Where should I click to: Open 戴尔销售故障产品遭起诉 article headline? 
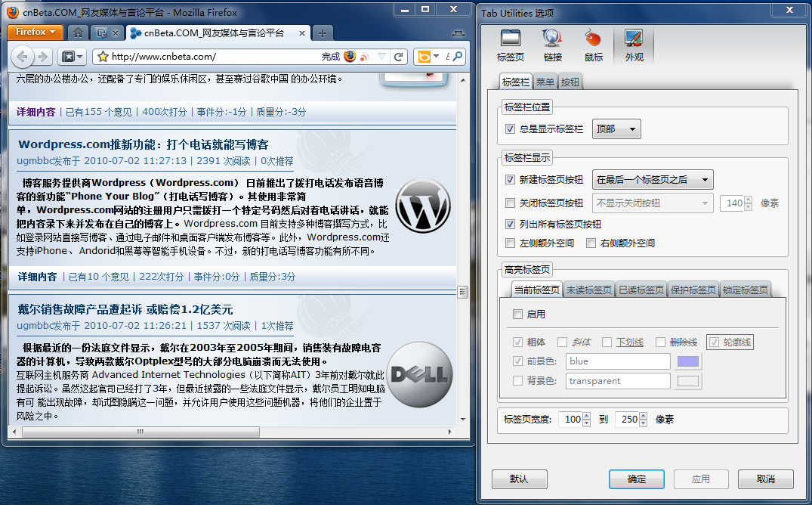coord(125,309)
